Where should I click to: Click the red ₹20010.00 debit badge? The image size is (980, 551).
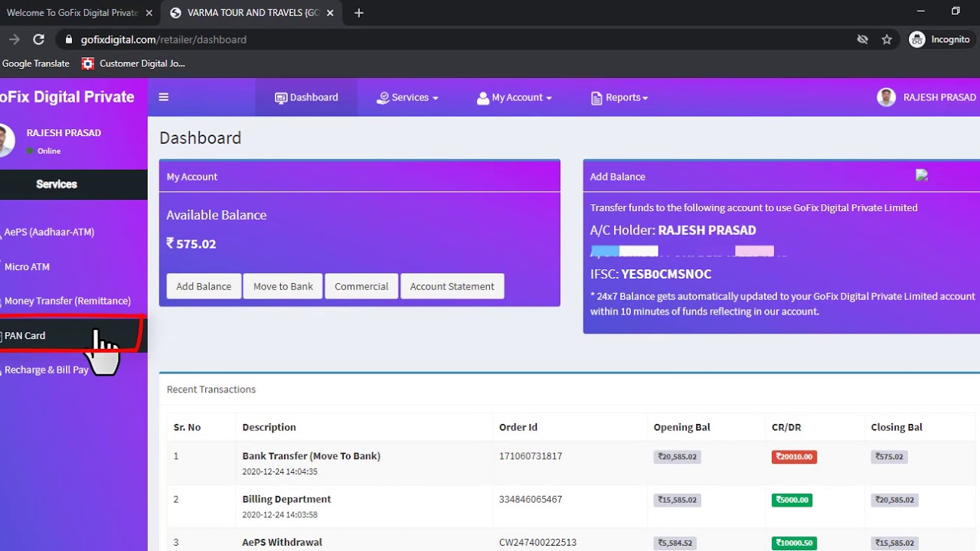pos(794,457)
